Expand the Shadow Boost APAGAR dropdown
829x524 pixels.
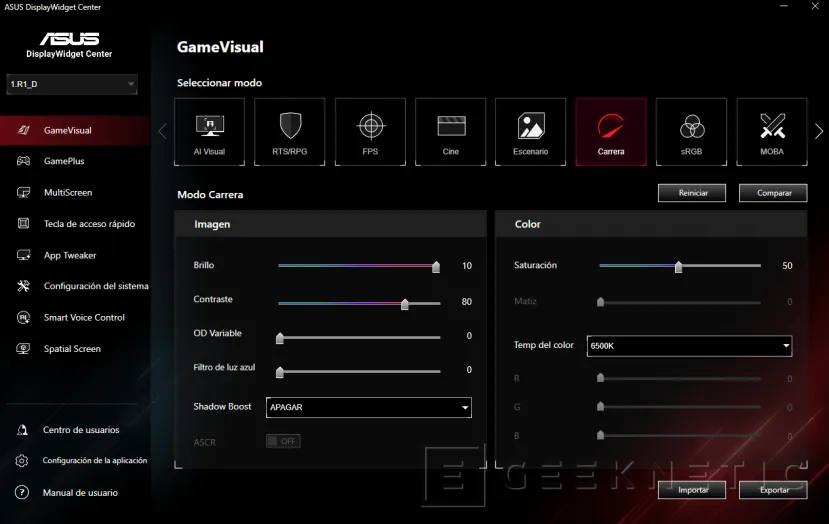pos(369,407)
